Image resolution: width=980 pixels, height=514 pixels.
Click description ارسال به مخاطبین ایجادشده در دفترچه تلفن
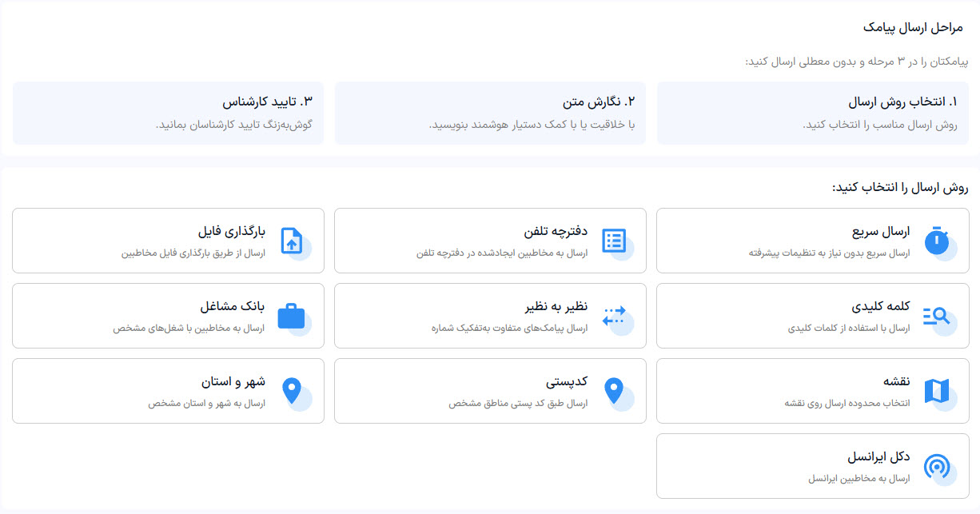click(502, 253)
